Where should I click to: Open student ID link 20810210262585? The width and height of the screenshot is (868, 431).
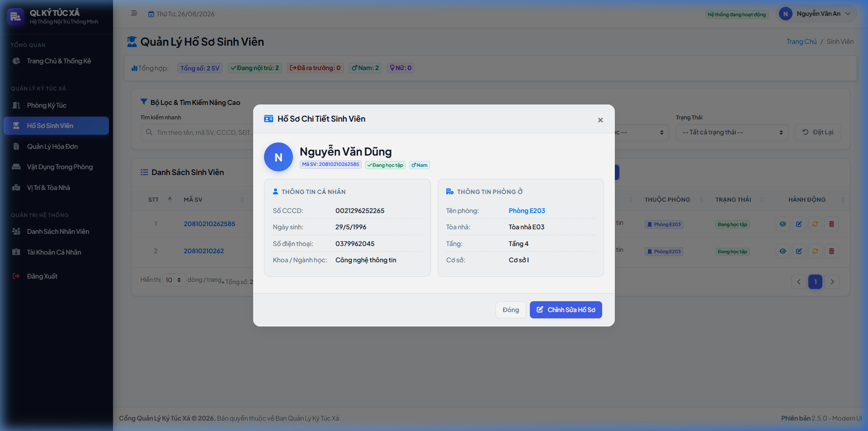click(209, 224)
